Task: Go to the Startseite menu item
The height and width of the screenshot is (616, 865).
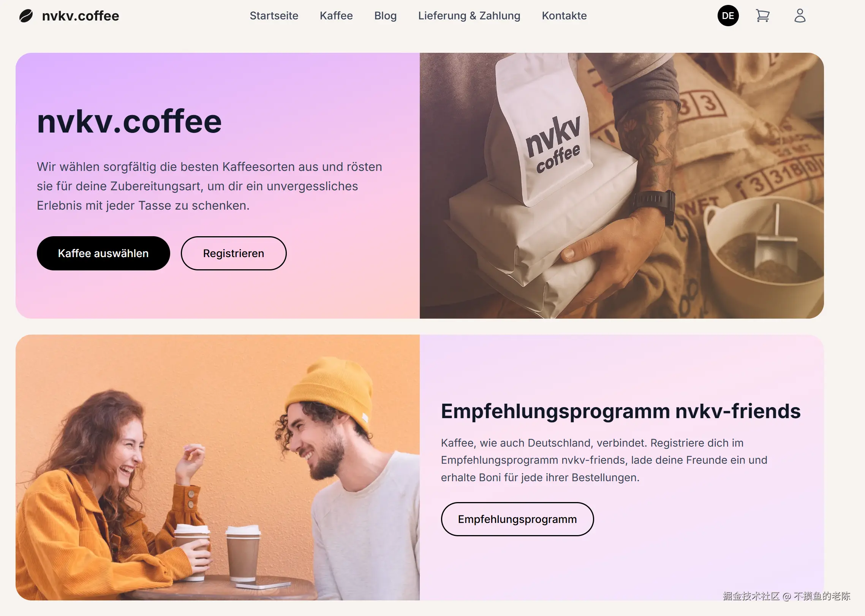Action: tap(274, 16)
